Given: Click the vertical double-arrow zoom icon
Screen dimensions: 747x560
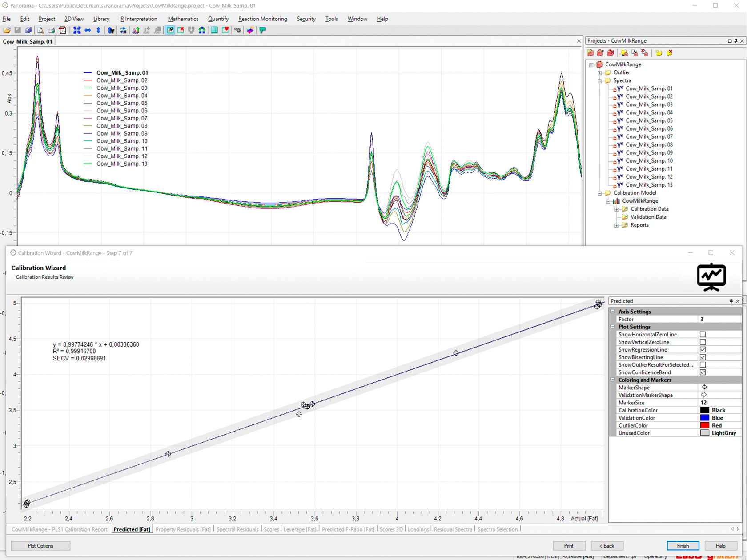Looking at the screenshot, I should click(98, 30).
